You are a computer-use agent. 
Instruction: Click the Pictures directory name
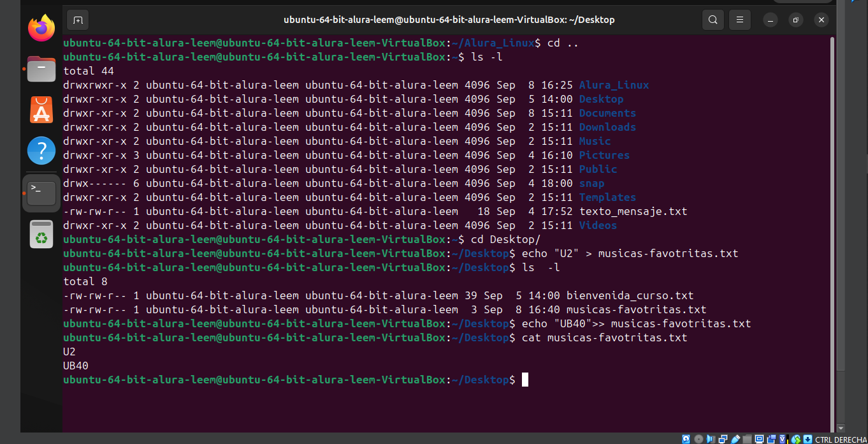click(x=604, y=155)
